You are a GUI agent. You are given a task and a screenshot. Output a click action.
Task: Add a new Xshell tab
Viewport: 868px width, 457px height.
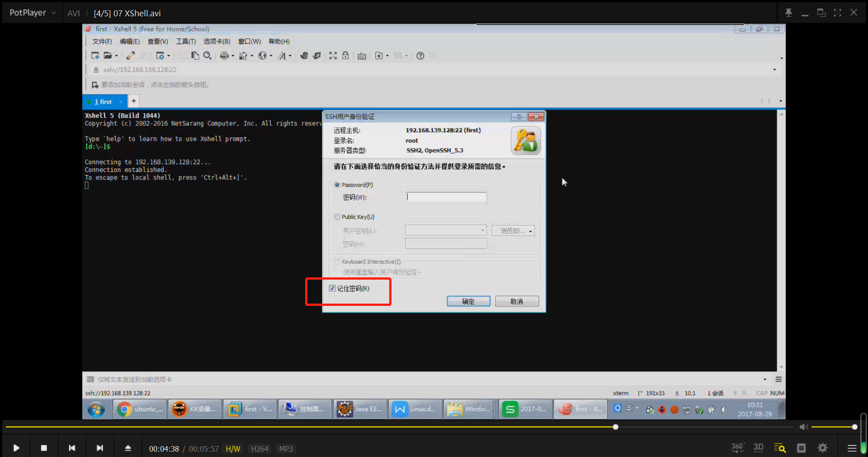point(133,101)
